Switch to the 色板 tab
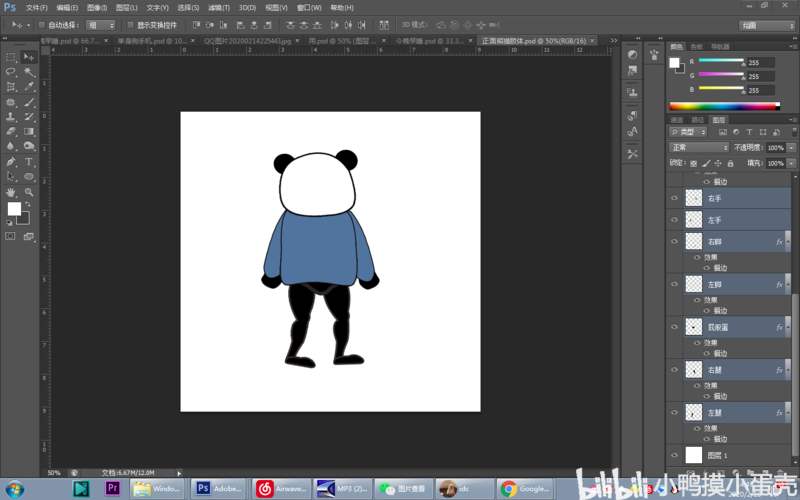The height and width of the screenshot is (500, 800). click(696, 47)
